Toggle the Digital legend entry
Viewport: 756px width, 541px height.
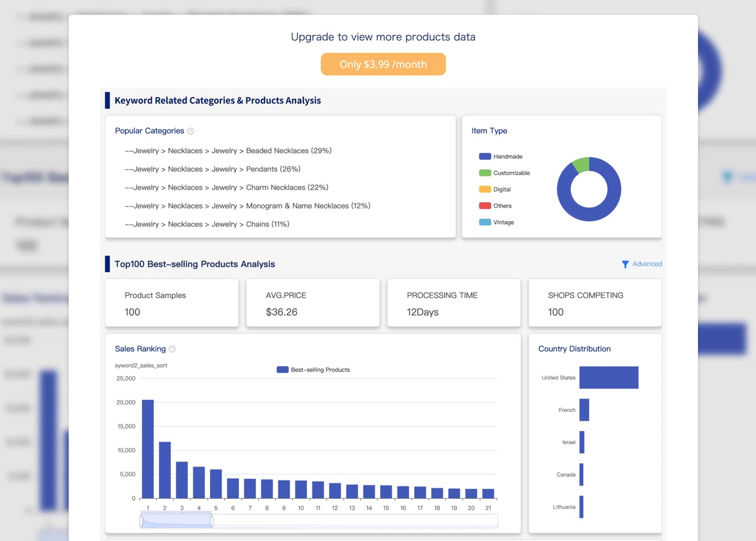[495, 189]
